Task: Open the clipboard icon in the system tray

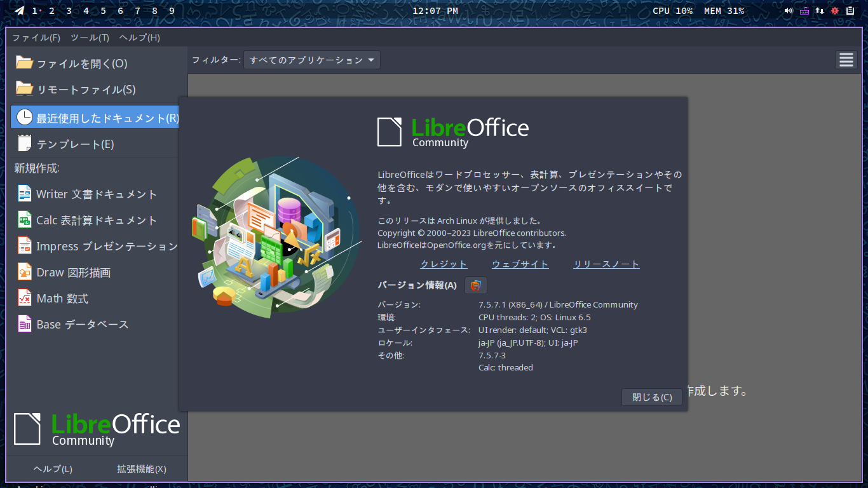Action: 850,11
